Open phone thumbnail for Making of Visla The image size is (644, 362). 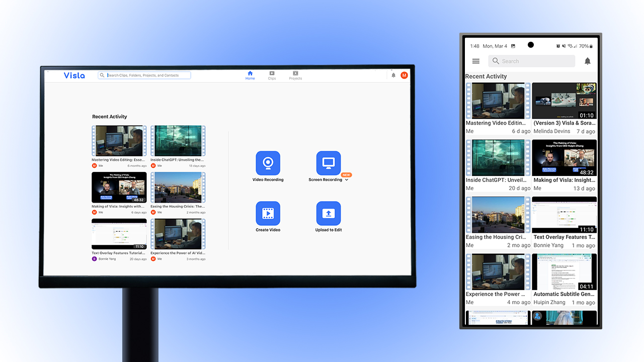tap(565, 158)
